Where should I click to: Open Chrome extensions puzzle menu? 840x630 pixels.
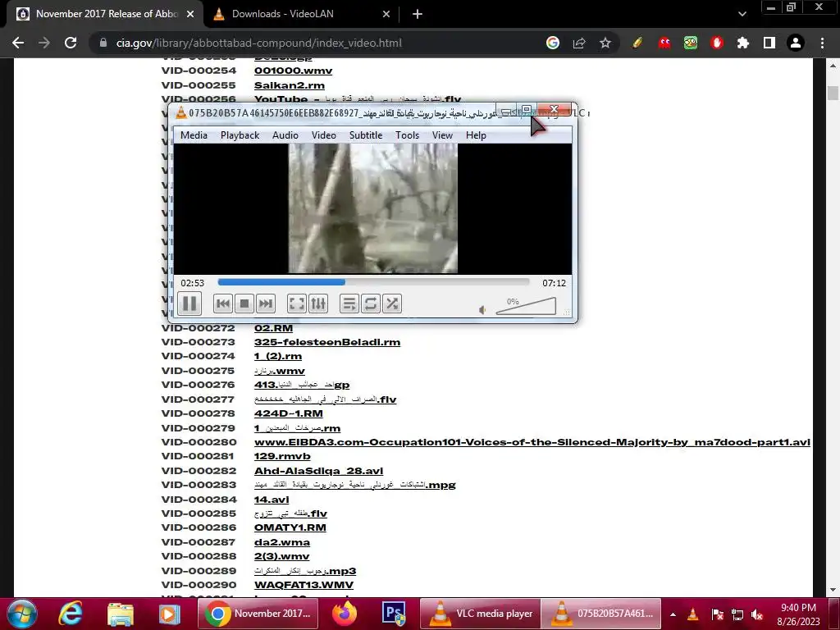click(743, 43)
